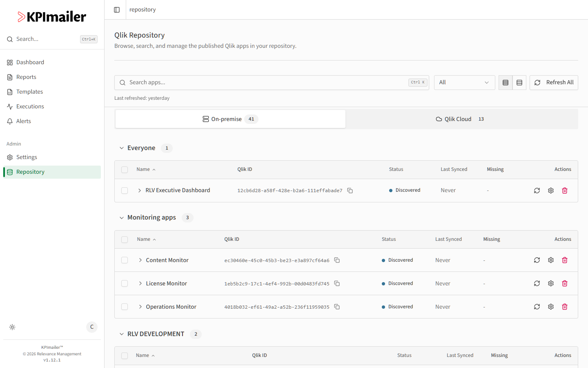
Task: Click Discovered status for License Monitor
Action: coord(397,283)
